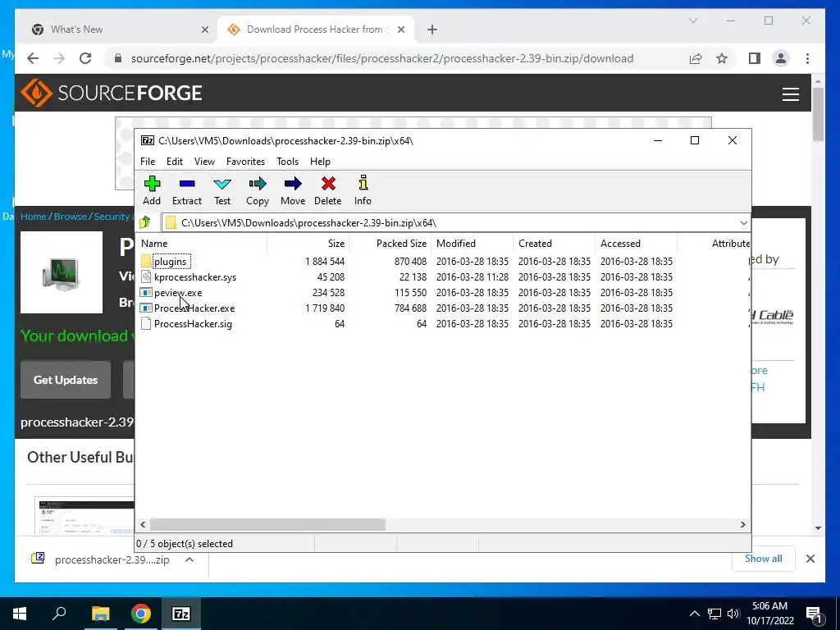Open the File menu in 7-Zip
This screenshot has width=840, height=630.
[148, 162]
